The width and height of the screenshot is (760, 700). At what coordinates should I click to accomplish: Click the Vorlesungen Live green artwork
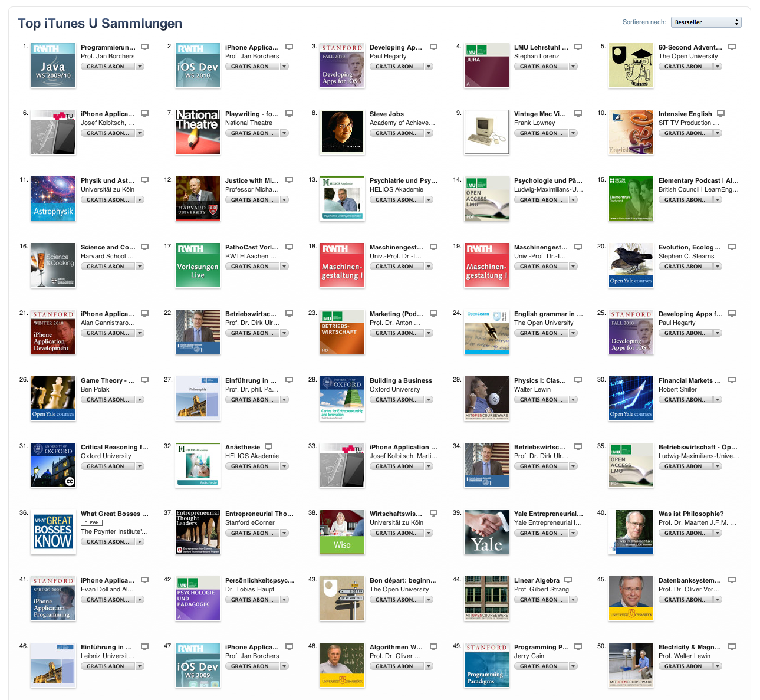(198, 265)
